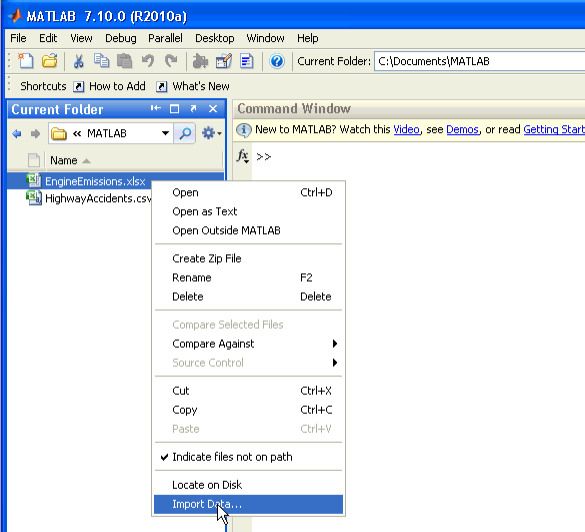Select Rename in the context menu
This screenshot has height=532, width=585.
248,278
